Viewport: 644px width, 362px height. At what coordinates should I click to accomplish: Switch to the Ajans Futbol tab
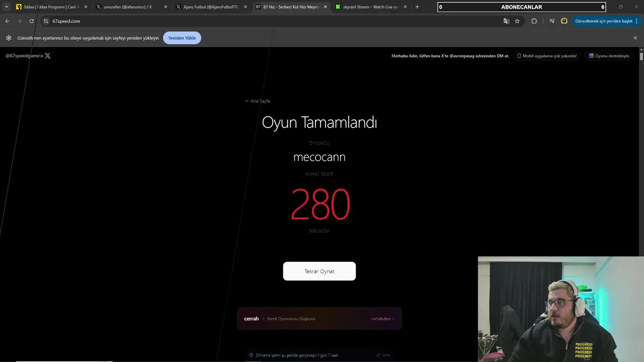pos(211,7)
